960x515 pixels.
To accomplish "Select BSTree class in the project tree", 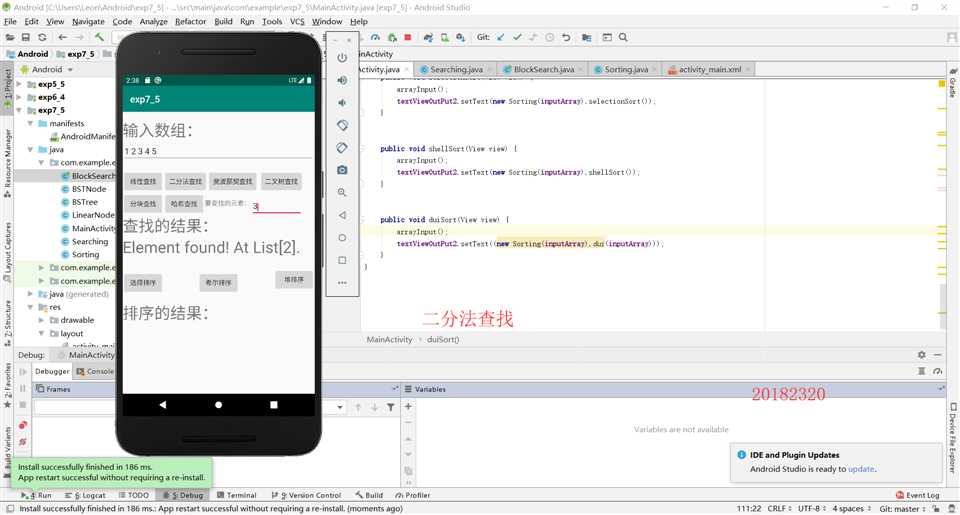I will pos(85,202).
